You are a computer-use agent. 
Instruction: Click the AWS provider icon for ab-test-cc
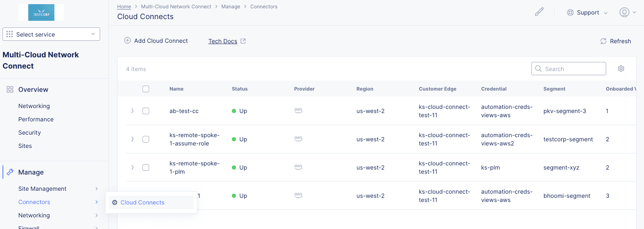[298, 110]
